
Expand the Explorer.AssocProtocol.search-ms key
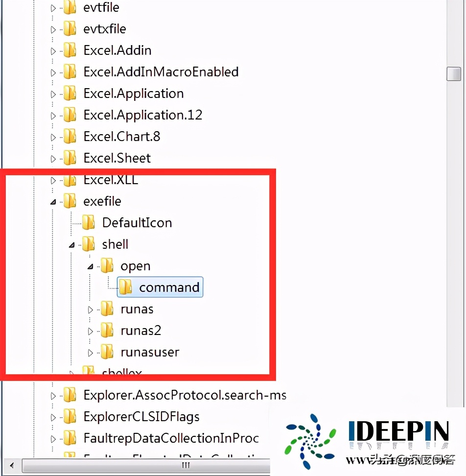(x=53, y=396)
